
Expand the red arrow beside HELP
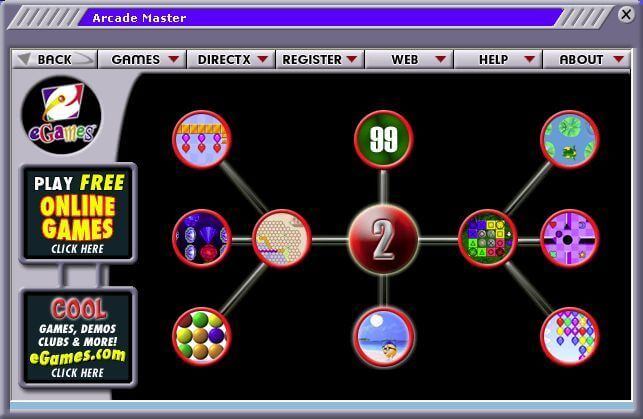pyautogui.click(x=530, y=59)
